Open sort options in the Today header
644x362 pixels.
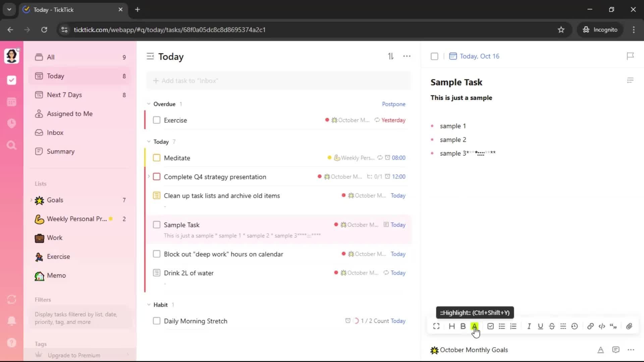(x=391, y=56)
